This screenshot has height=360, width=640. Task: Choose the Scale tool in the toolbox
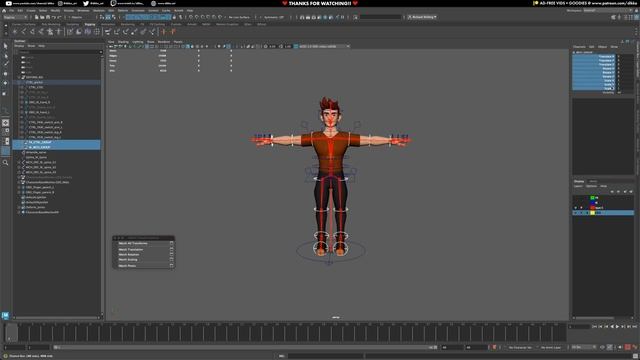5,93
